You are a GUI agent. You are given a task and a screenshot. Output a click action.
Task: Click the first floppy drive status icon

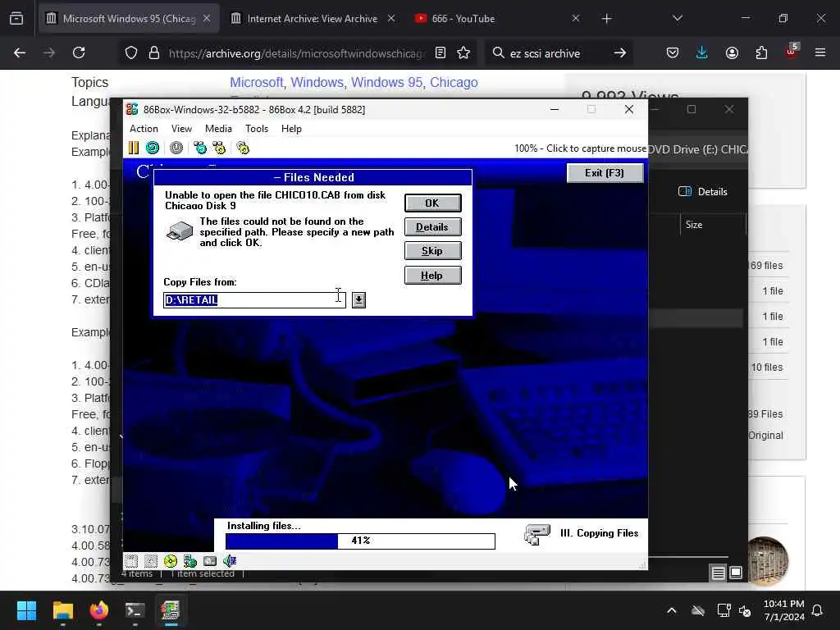tap(131, 561)
